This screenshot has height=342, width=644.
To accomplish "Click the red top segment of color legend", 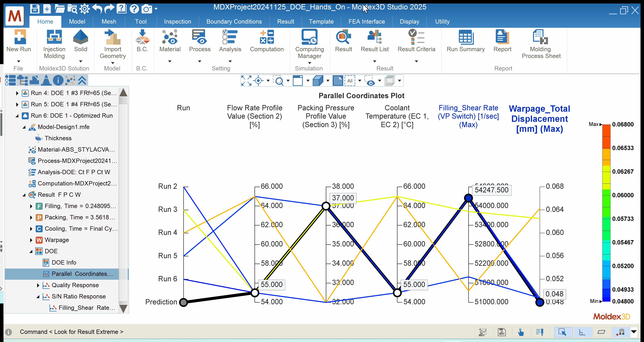I will pos(606,130).
